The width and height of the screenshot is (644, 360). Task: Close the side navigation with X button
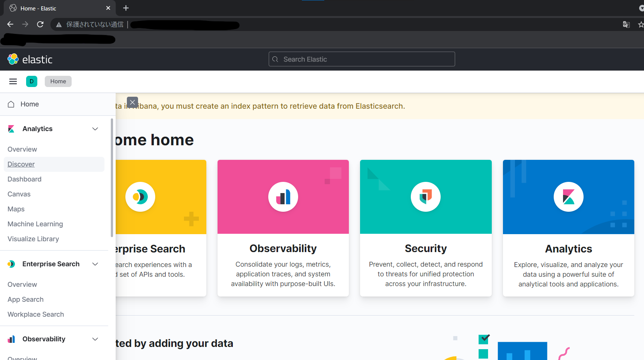(132, 102)
